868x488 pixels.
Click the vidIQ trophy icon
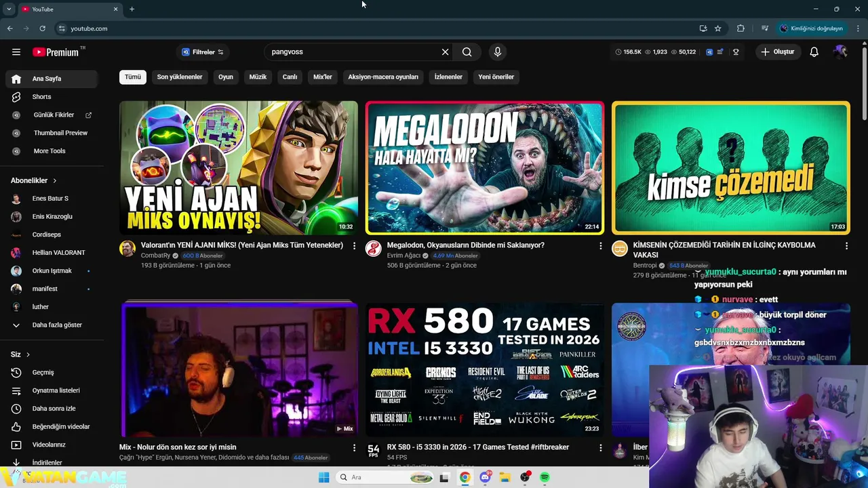tap(736, 52)
